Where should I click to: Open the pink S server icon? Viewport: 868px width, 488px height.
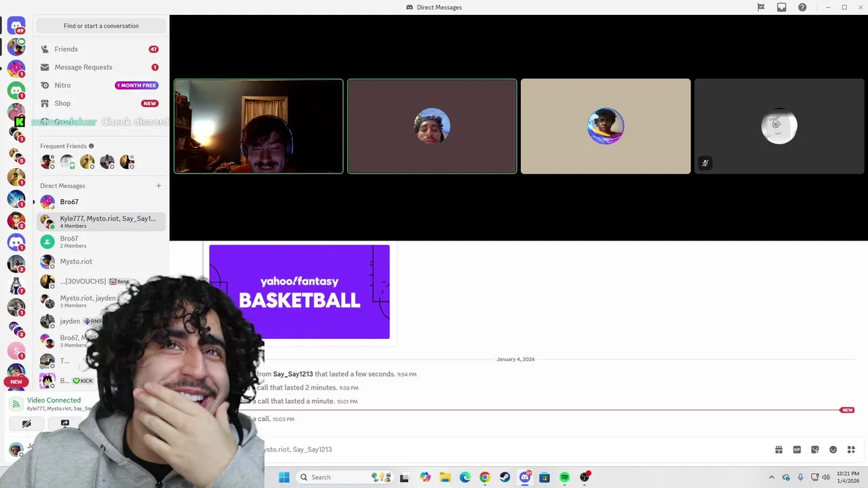16,350
